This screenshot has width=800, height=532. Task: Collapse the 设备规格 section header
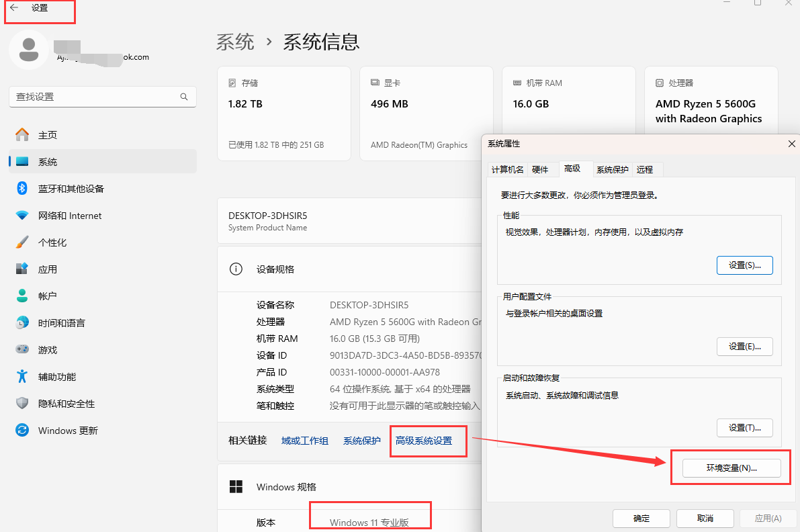click(x=349, y=269)
